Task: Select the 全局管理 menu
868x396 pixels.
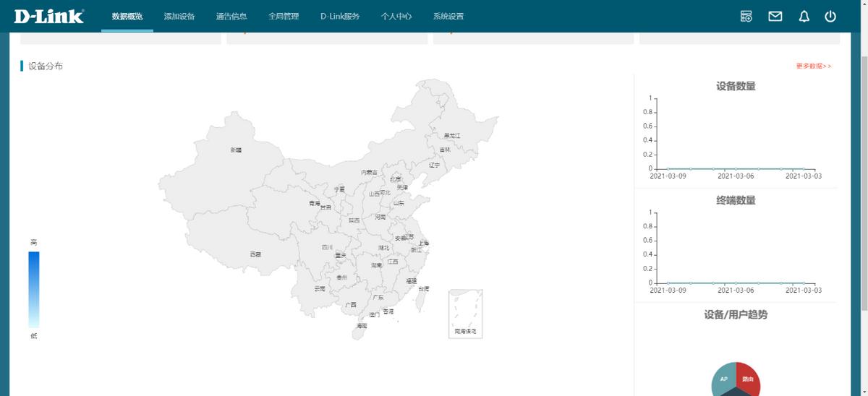Action: tap(284, 16)
